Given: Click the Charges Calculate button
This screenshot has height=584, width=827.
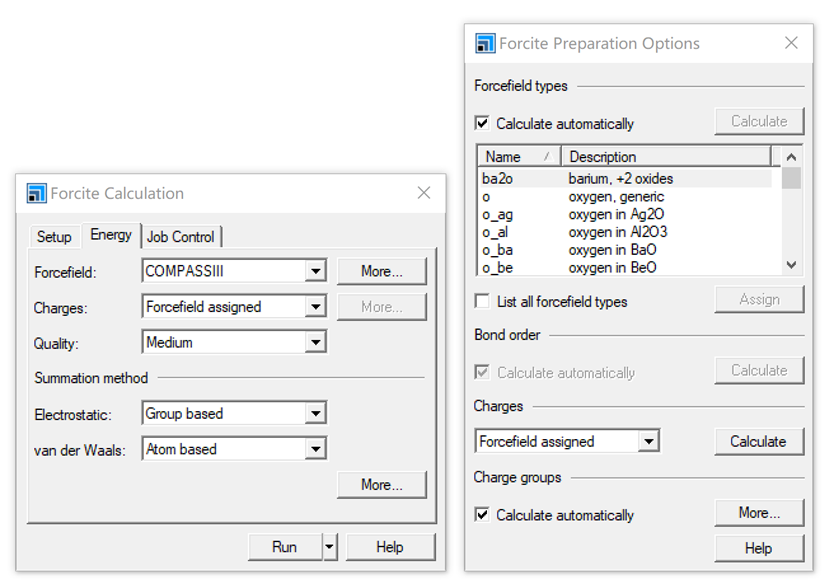Looking at the screenshot, I should click(758, 441).
